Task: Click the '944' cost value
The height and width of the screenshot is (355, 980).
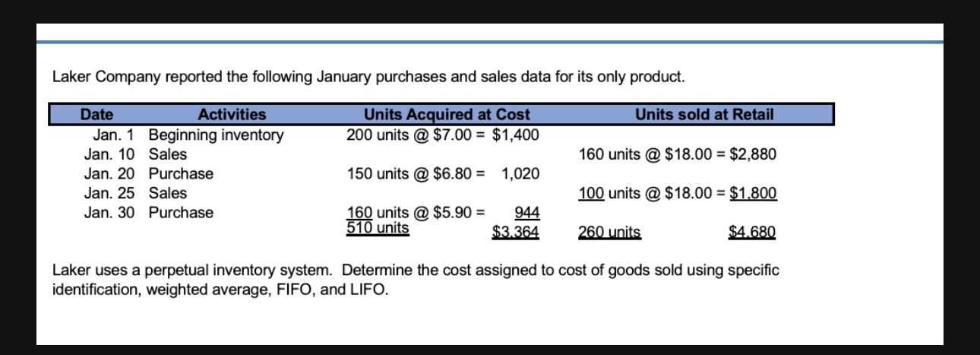Action: pos(526,212)
